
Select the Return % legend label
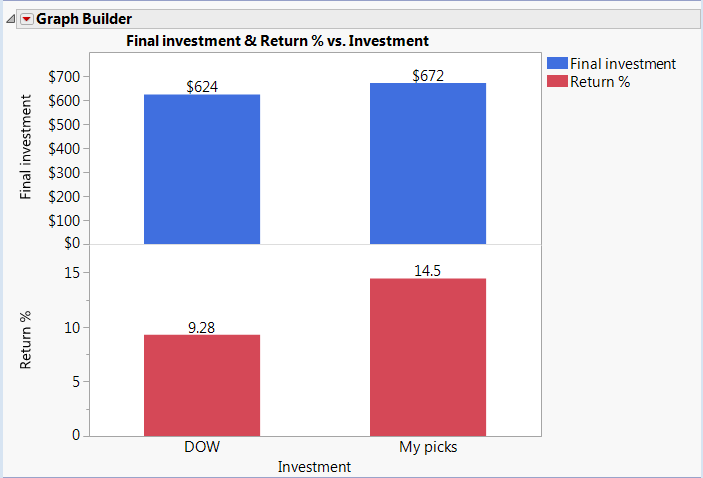click(x=600, y=82)
